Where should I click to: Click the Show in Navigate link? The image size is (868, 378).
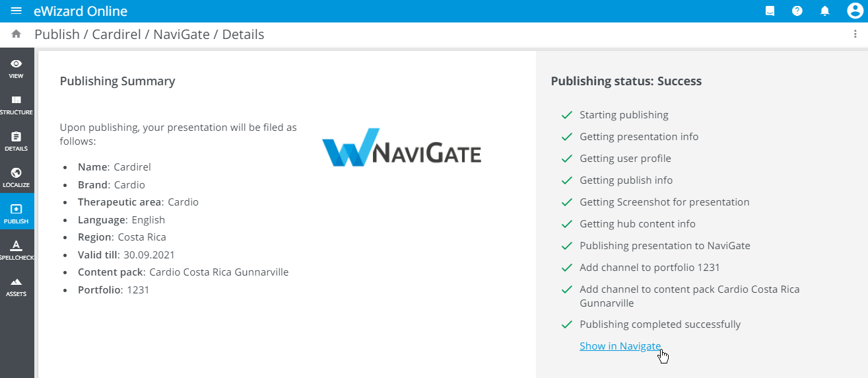pos(620,346)
